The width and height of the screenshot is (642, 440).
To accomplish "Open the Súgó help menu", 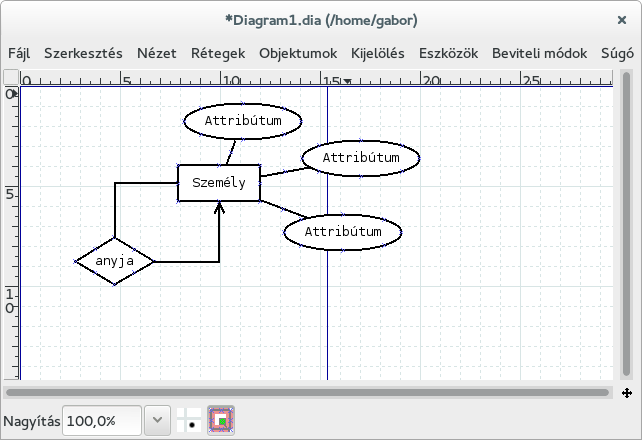I will tap(617, 53).
